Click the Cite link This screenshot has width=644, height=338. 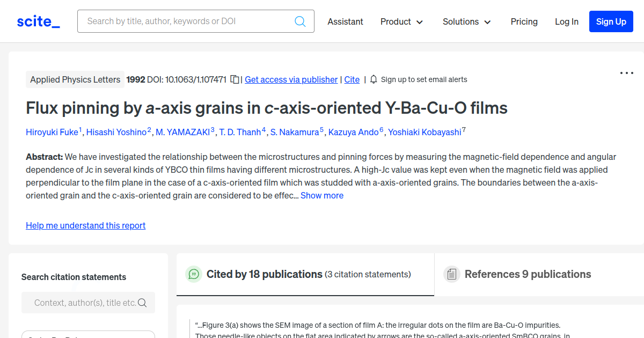point(352,79)
